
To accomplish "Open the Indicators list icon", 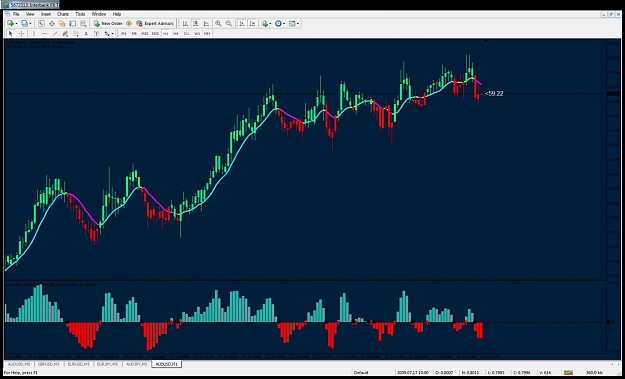I will coord(265,24).
